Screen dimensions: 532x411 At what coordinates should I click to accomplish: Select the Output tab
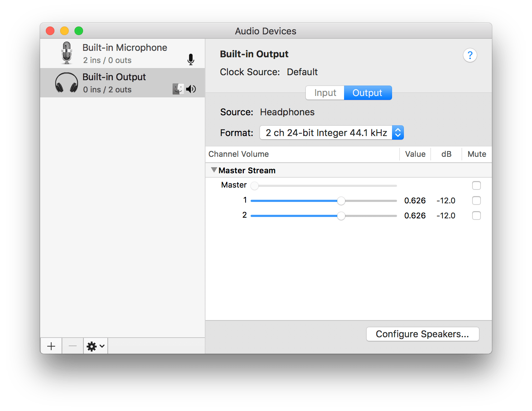368,92
